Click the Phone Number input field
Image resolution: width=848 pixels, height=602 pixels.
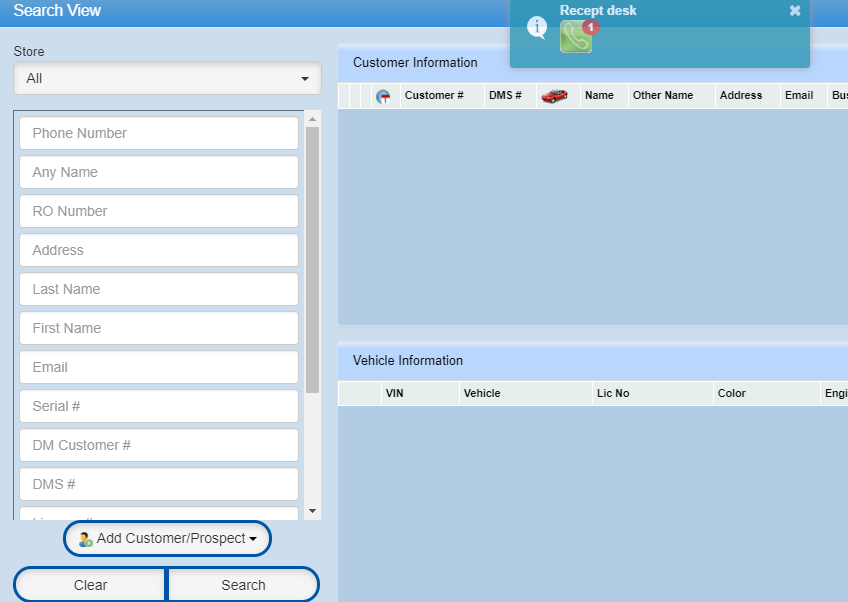point(159,133)
